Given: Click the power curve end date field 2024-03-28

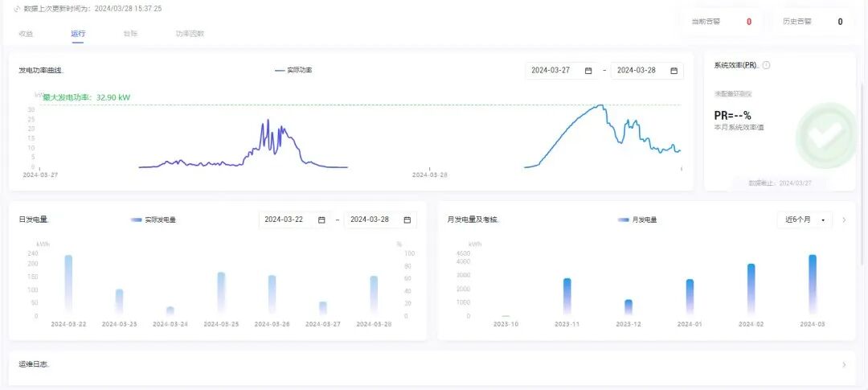Looking at the screenshot, I should (647, 71).
